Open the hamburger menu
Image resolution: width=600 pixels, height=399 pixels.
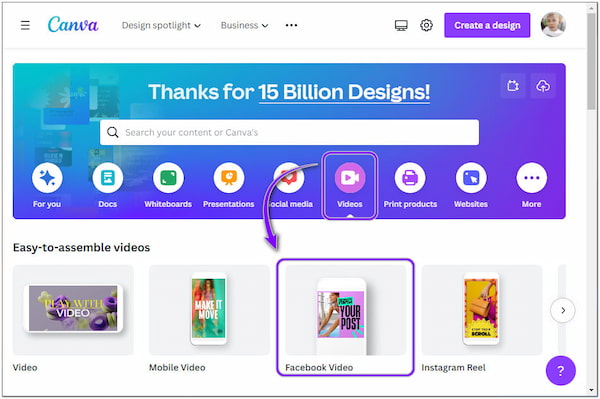pos(25,25)
